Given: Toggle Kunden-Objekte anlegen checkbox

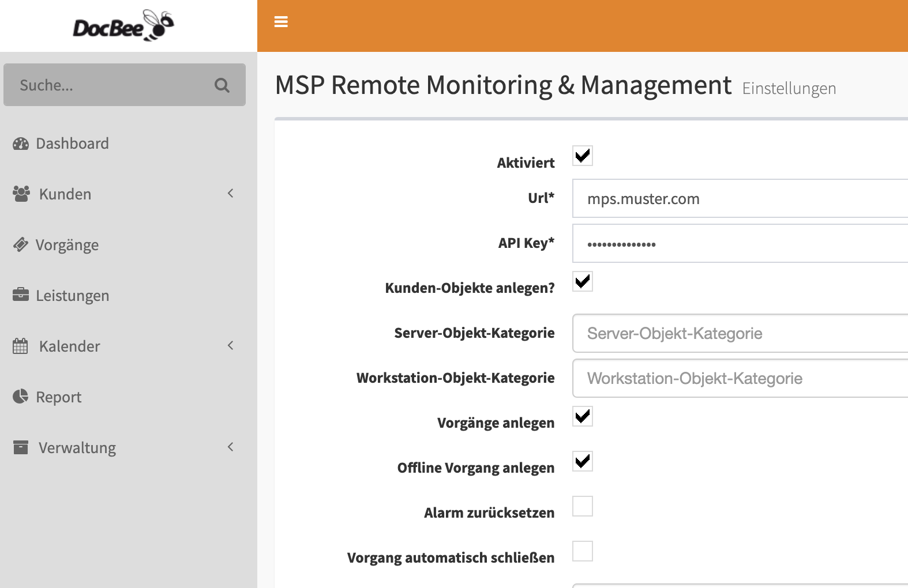Looking at the screenshot, I should (x=583, y=281).
